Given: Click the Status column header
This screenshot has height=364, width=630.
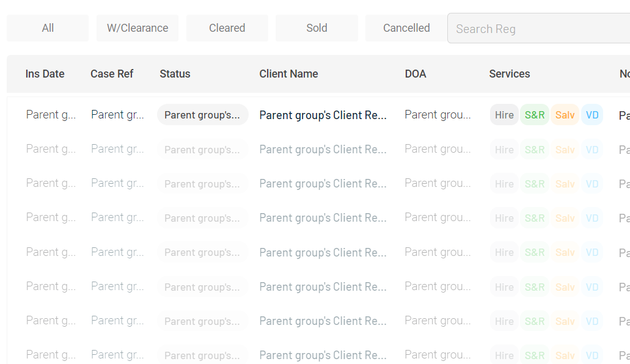Looking at the screenshot, I should 175,74.
